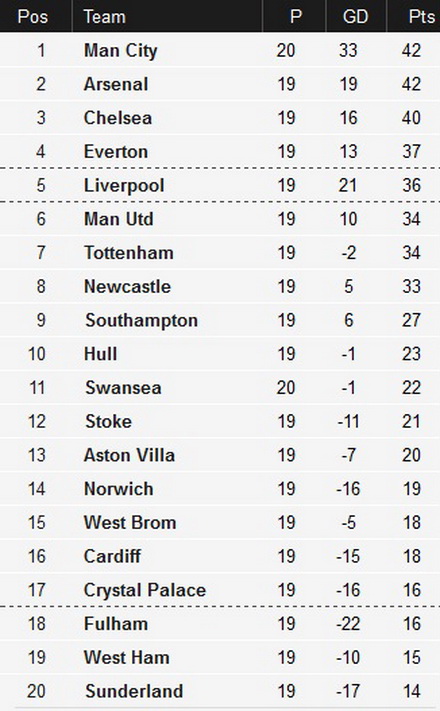Click the Pts column header

(x=421, y=17)
